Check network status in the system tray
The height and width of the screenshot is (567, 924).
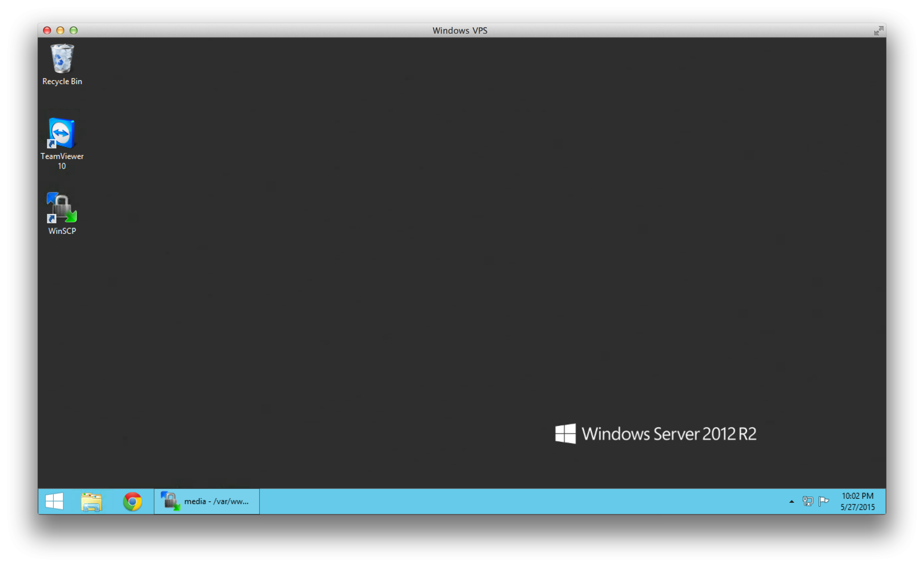tap(807, 501)
